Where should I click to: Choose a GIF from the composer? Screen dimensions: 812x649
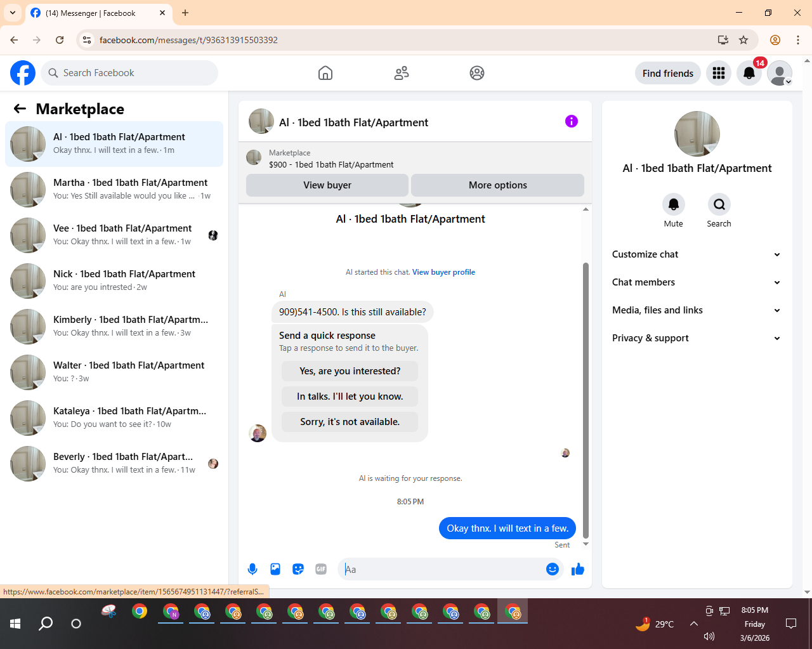click(x=321, y=569)
